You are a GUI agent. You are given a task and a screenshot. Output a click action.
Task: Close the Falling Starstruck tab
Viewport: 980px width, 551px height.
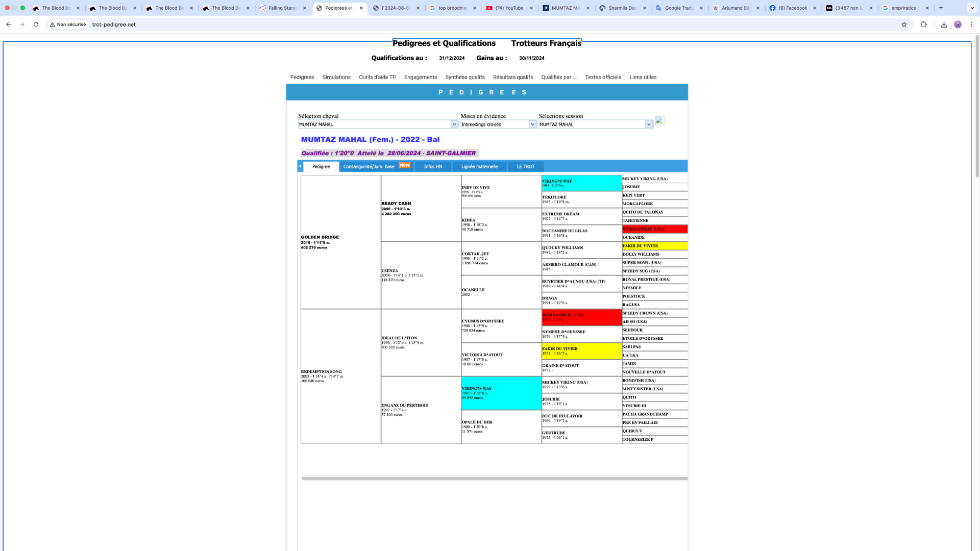coord(305,8)
